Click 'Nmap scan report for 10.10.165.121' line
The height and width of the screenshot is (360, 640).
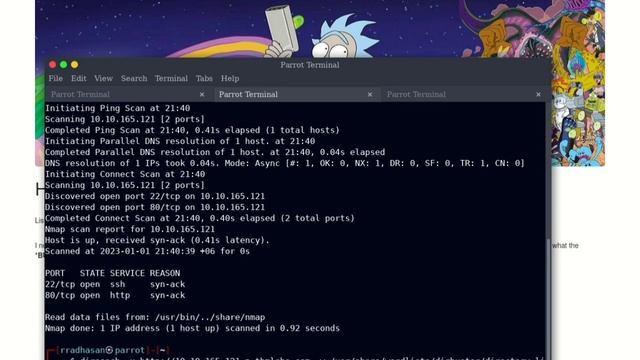coord(130,229)
